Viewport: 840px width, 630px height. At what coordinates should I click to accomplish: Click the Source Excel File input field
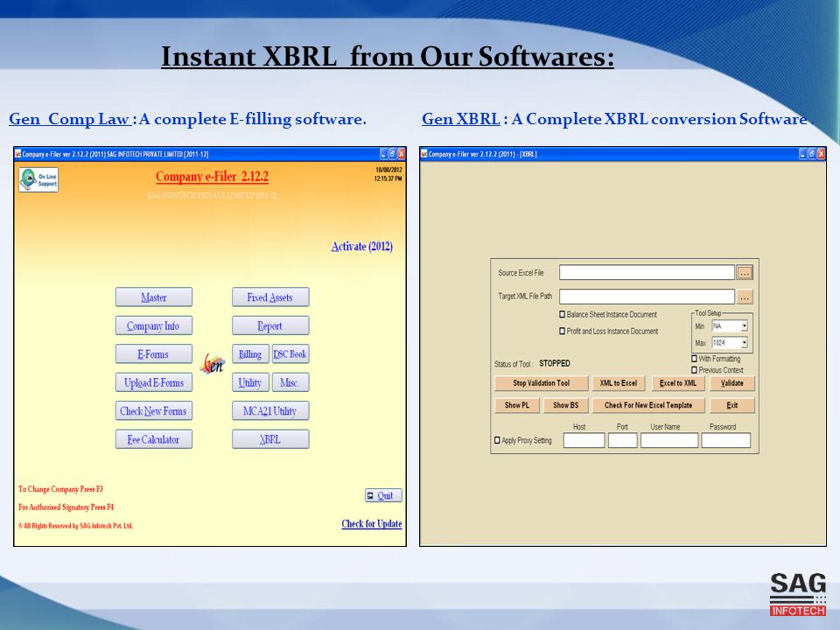point(647,273)
